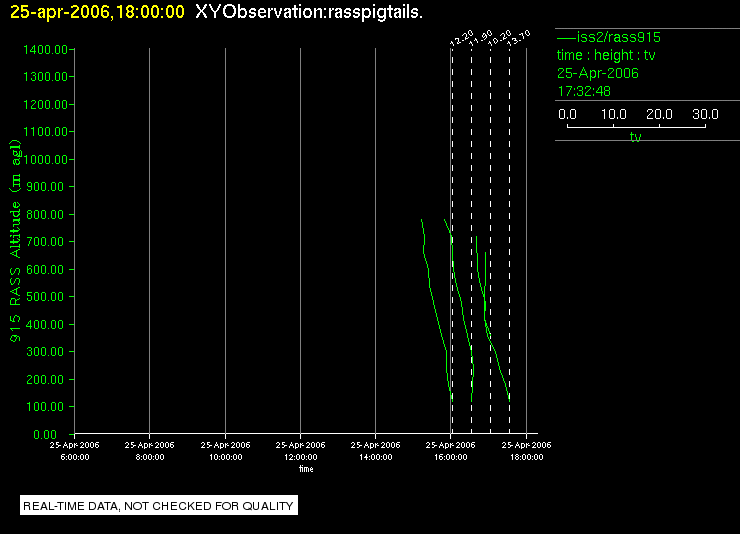
Task: Click the 14:00:00 time axis label
Action: (x=376, y=457)
